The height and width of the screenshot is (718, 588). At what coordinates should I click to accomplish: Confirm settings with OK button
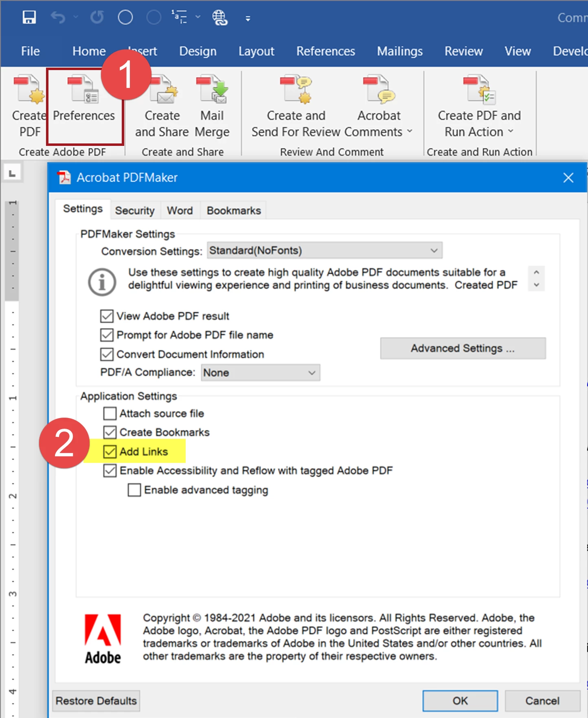(460, 701)
